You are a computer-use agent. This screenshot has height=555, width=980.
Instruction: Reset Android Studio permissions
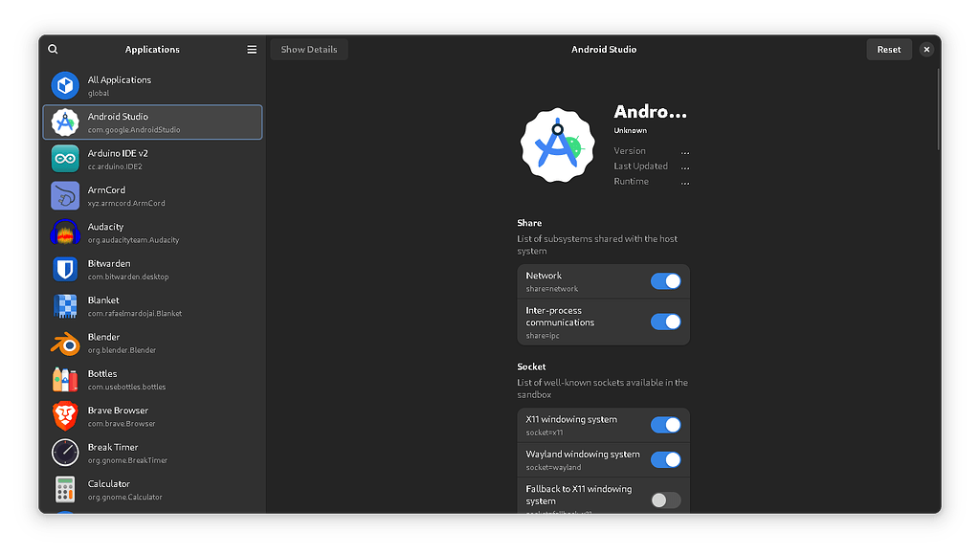[888, 49]
